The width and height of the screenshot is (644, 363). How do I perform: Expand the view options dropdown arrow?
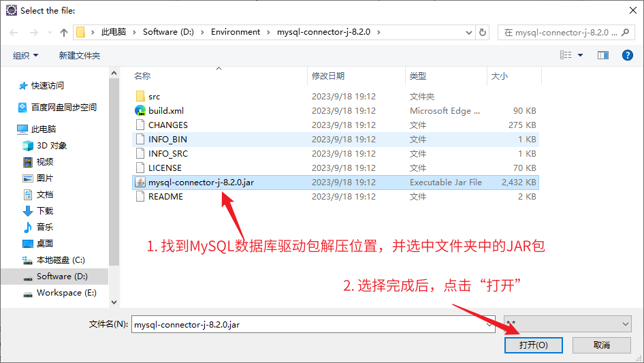[x=581, y=55]
